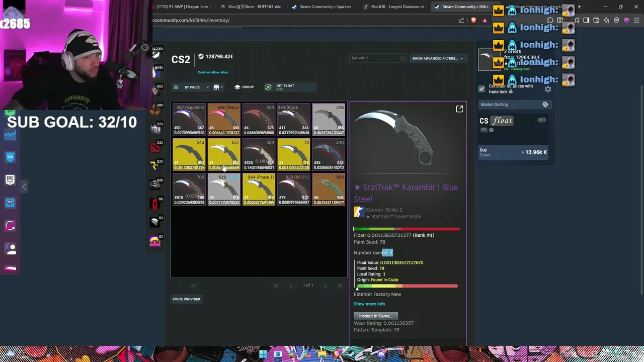The image size is (644, 362).
Task: Click the browser share page icon
Action: coord(461,20)
